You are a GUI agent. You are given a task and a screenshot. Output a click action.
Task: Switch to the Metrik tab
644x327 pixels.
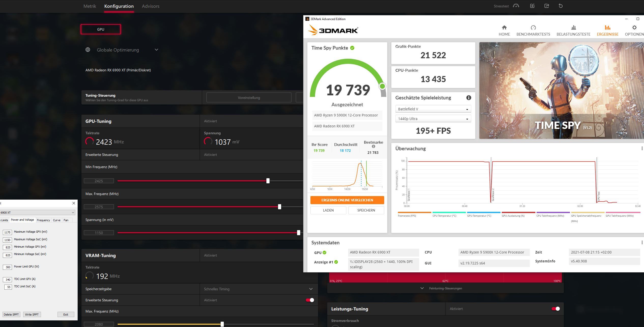click(x=90, y=6)
